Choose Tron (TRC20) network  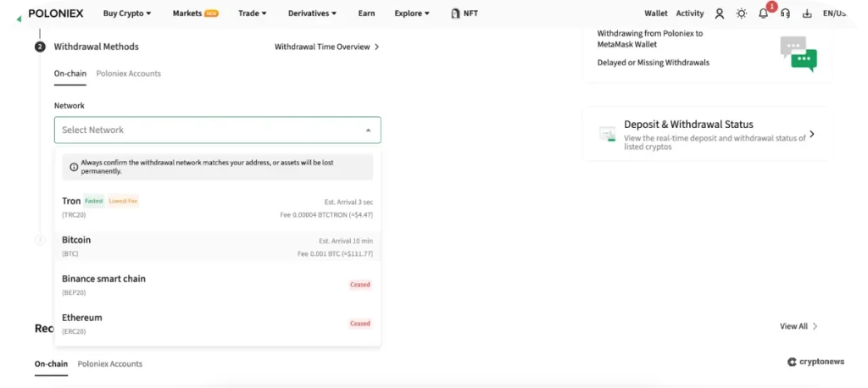pos(218,207)
